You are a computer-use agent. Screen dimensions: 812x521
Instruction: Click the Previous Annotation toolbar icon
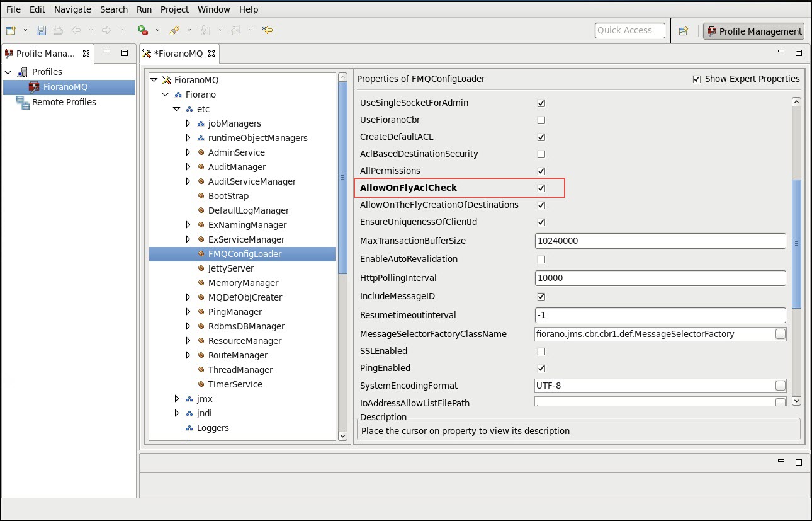click(x=235, y=30)
